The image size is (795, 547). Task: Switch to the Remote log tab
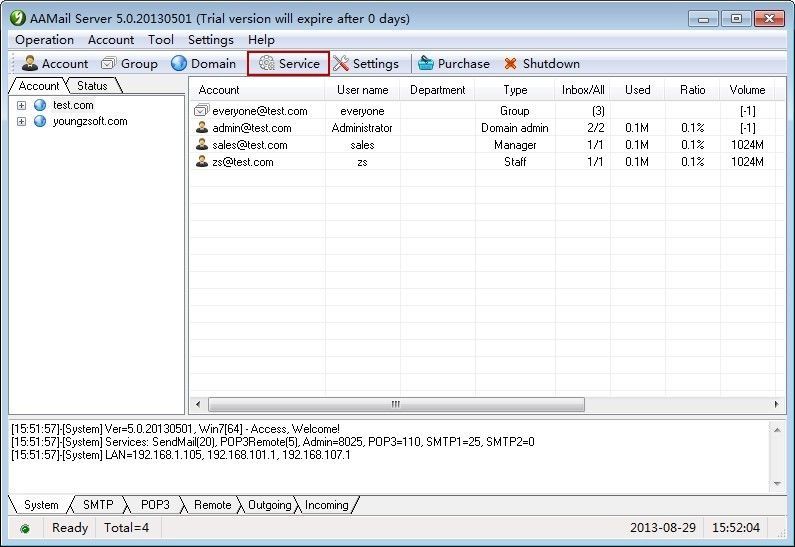(212, 505)
